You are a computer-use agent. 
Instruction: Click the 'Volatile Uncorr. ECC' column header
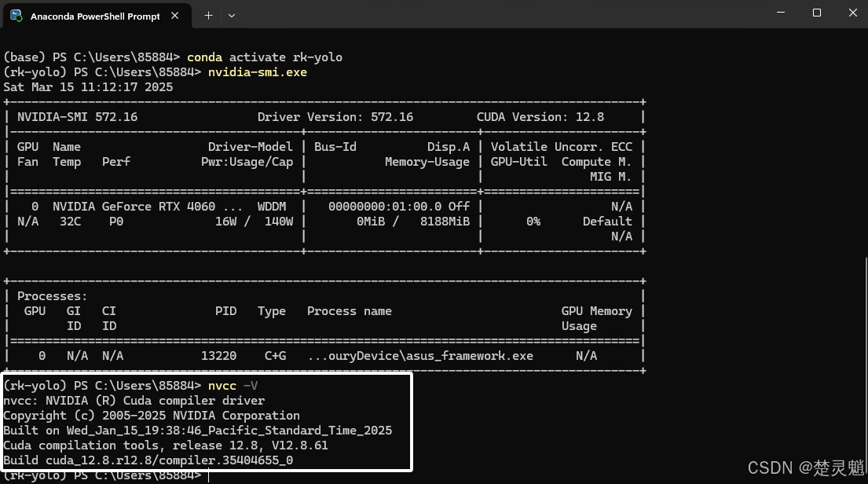click(562, 147)
